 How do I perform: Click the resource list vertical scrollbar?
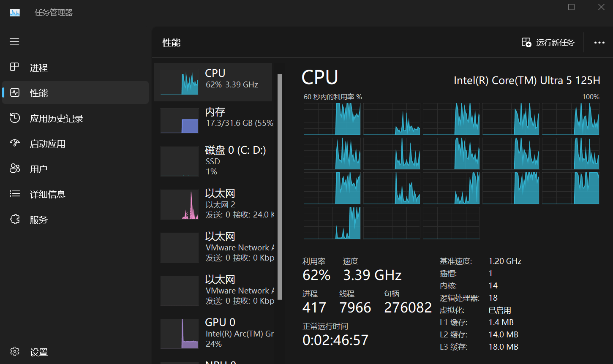[x=280, y=186]
